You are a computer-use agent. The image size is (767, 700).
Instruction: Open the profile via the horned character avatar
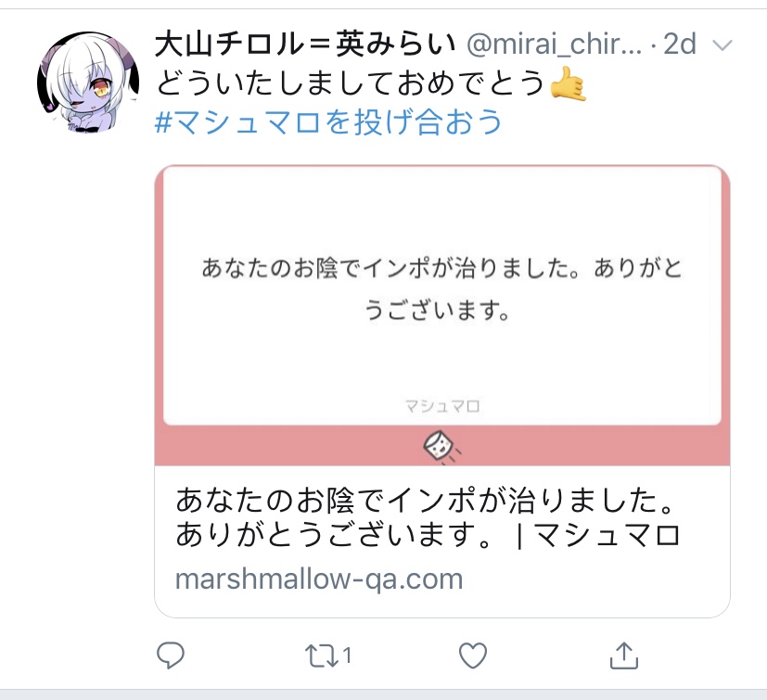(88, 83)
